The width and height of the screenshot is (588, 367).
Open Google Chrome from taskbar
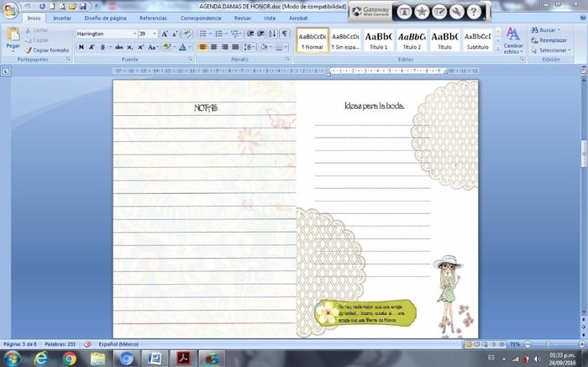[69, 359]
